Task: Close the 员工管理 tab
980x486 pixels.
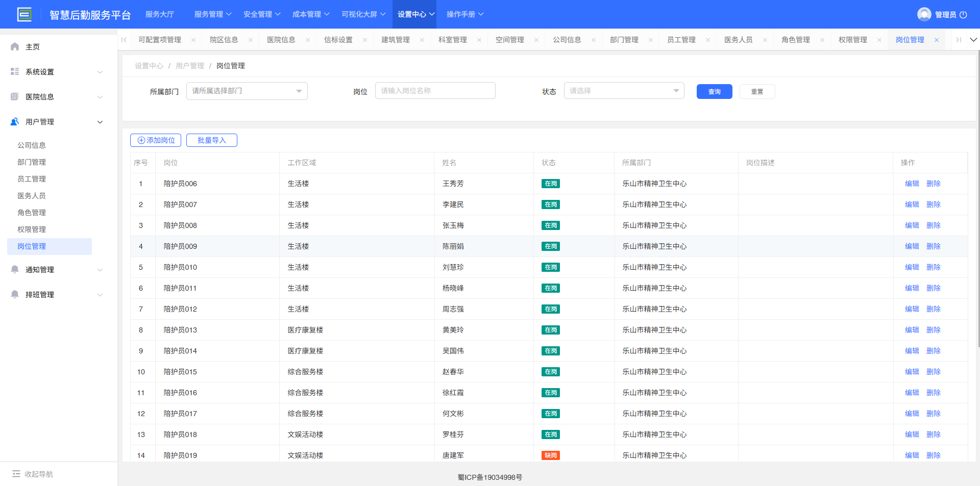Action: coord(708,40)
